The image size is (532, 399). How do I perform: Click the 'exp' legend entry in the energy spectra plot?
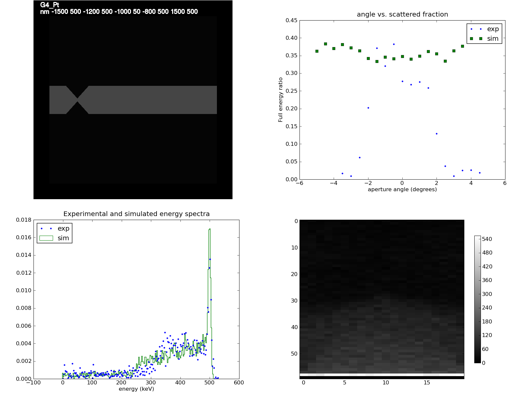(x=63, y=228)
